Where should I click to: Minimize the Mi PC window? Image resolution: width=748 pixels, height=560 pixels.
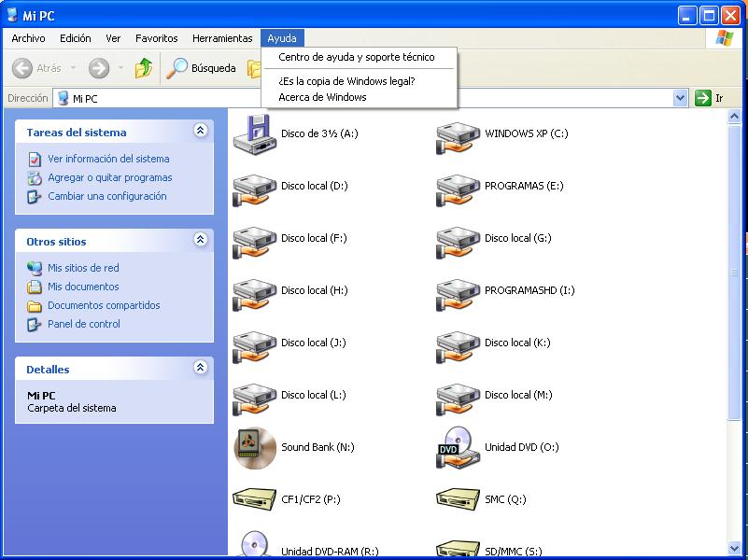tap(687, 16)
